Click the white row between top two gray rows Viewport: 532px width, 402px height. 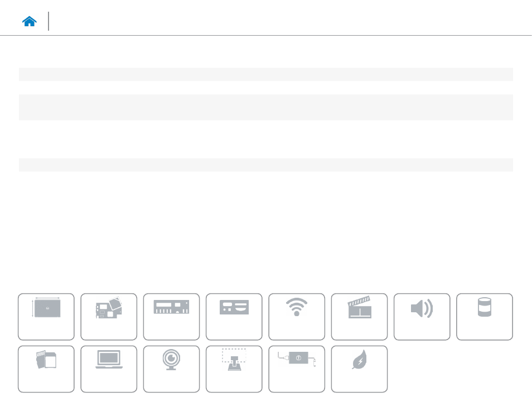[x=266, y=88]
